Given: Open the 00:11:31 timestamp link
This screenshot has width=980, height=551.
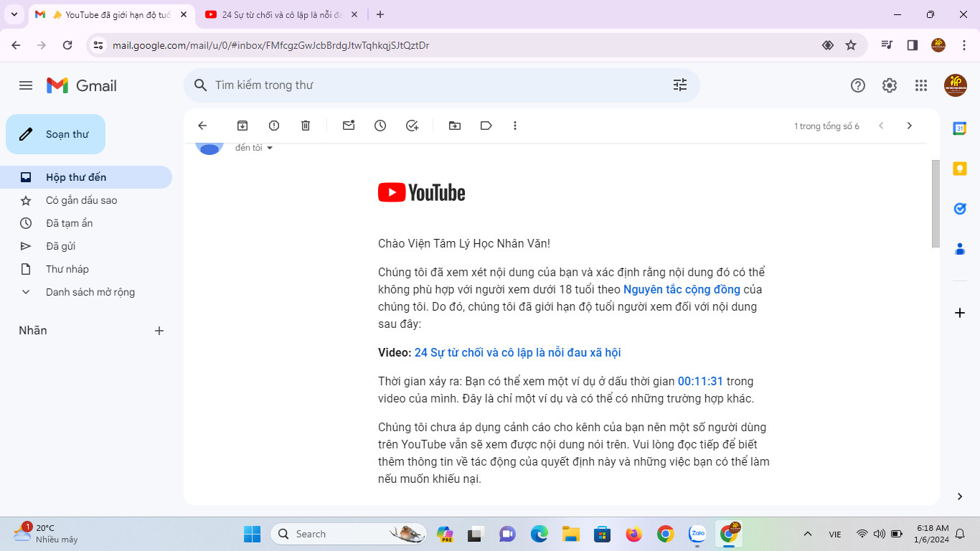Looking at the screenshot, I should tap(700, 382).
